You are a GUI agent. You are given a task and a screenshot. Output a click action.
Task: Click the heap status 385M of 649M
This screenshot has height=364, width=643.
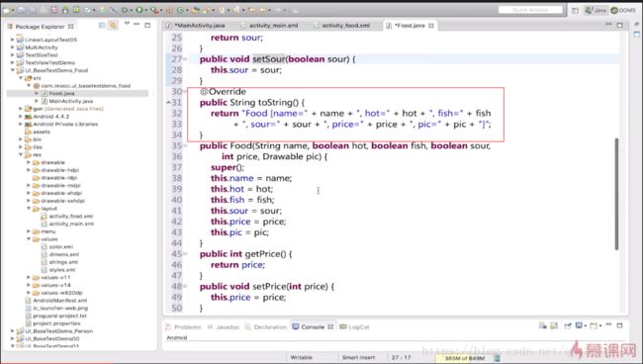pos(464,358)
